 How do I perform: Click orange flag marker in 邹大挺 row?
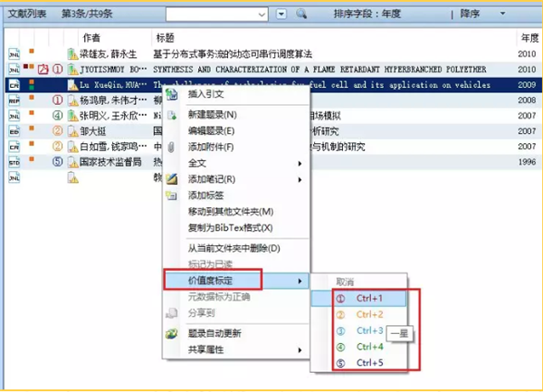tap(32, 129)
